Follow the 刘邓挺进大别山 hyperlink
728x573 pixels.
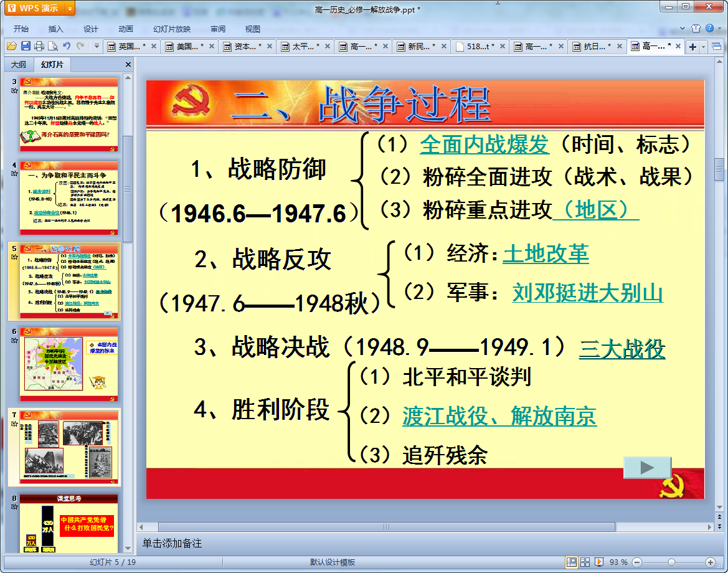point(587,293)
